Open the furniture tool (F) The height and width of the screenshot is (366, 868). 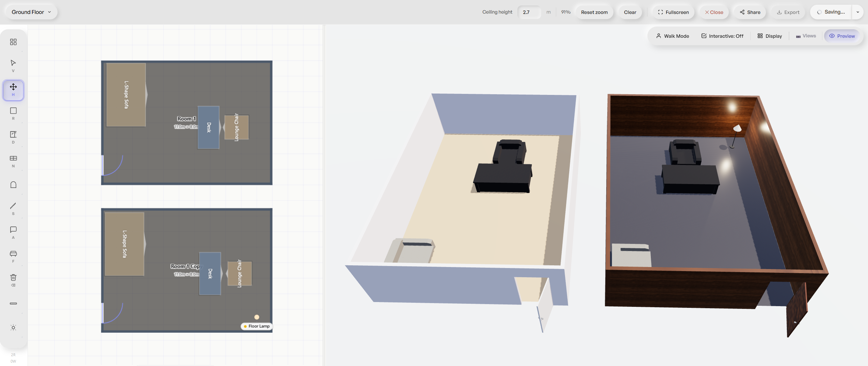tap(13, 256)
